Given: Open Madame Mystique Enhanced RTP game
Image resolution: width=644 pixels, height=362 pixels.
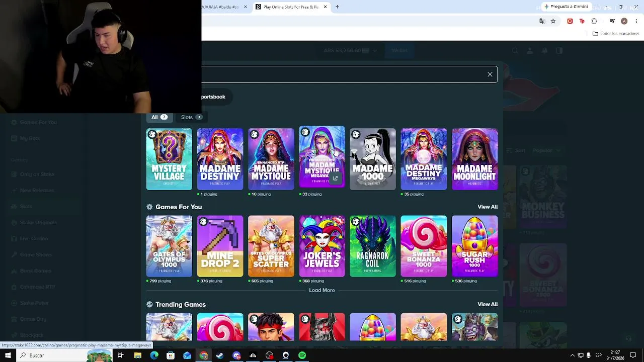Looking at the screenshot, I should tap(271, 159).
